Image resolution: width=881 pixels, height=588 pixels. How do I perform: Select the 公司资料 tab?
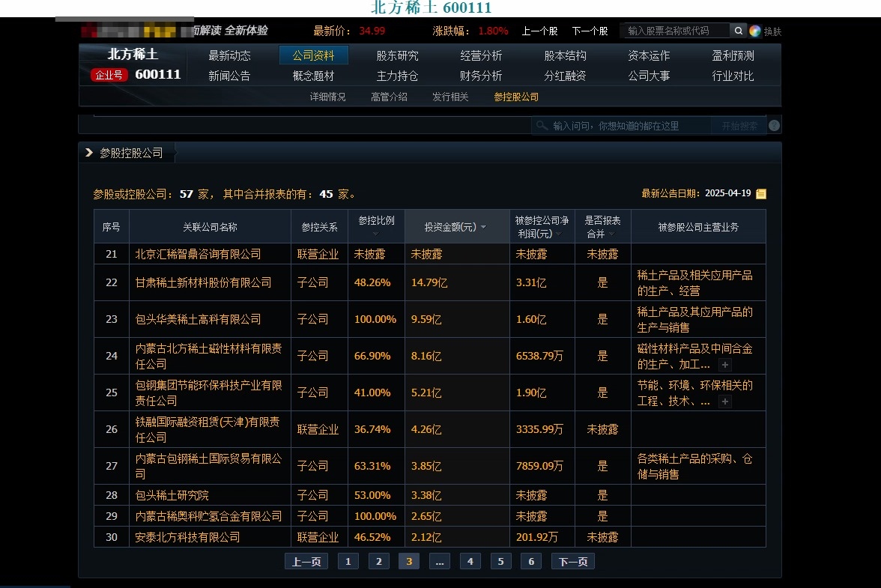(313, 55)
